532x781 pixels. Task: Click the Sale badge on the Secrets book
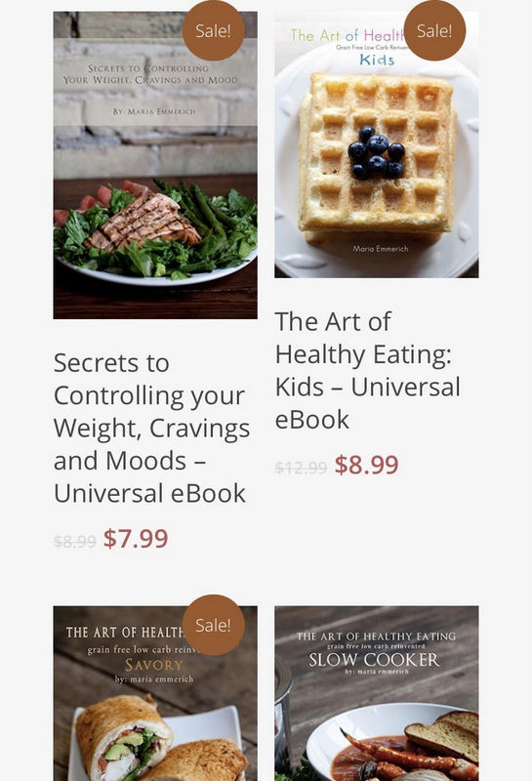213,30
